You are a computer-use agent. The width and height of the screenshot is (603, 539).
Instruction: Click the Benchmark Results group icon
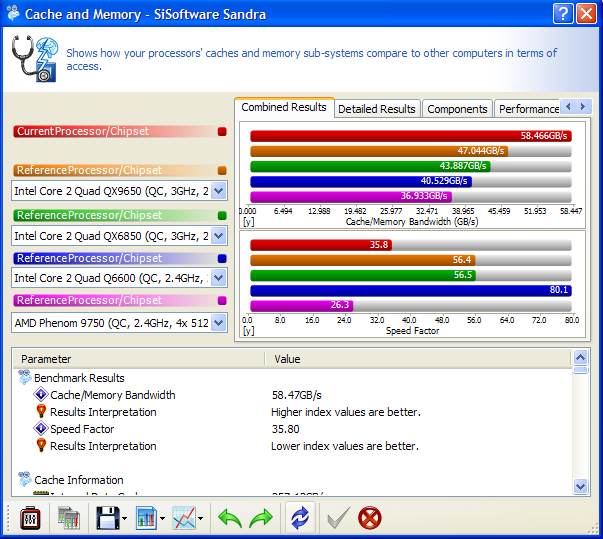pyautogui.click(x=25, y=378)
